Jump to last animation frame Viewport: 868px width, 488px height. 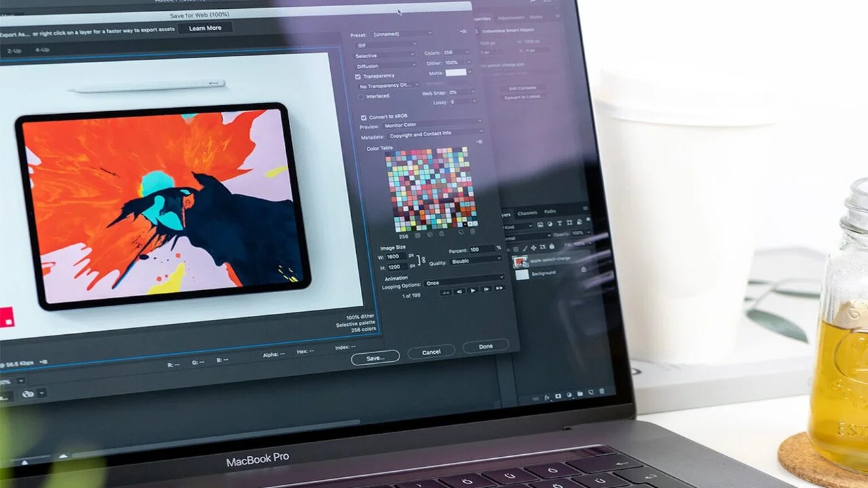pos(499,288)
